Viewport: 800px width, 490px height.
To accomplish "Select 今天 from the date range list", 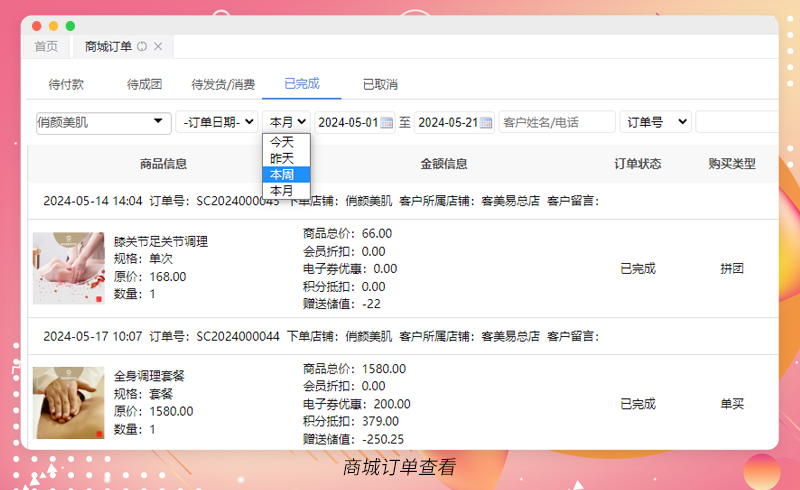I will (282, 142).
